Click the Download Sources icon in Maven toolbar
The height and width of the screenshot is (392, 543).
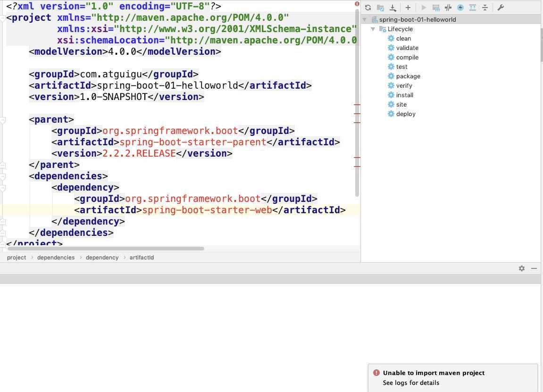click(393, 8)
